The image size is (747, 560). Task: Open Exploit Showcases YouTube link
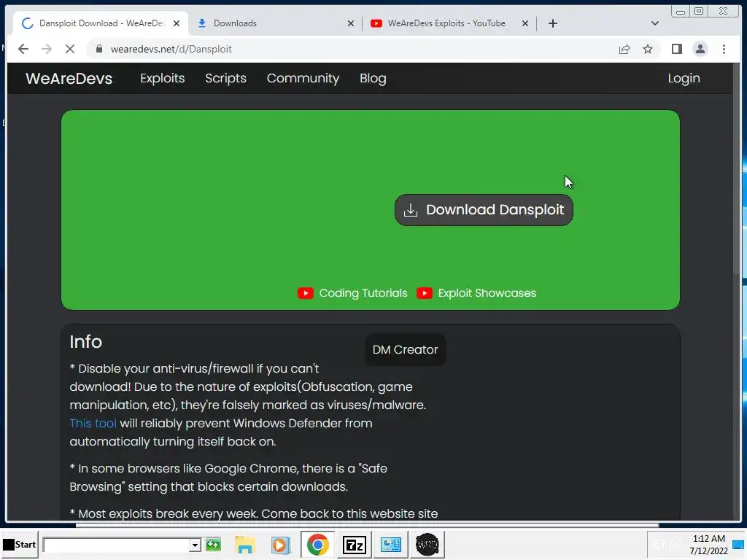coord(487,293)
